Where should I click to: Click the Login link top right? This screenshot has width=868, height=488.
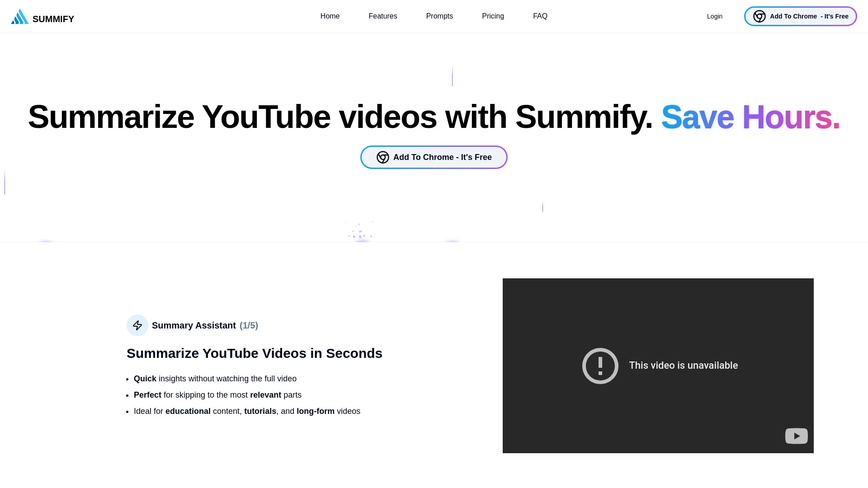(715, 16)
